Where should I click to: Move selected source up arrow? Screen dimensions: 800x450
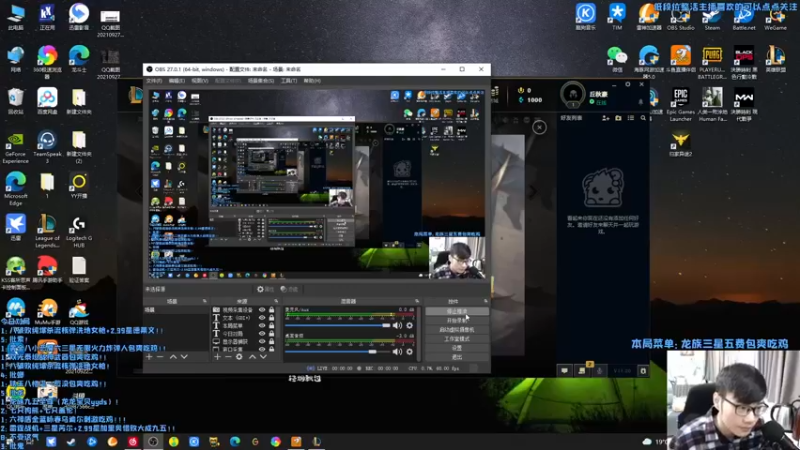coord(252,357)
